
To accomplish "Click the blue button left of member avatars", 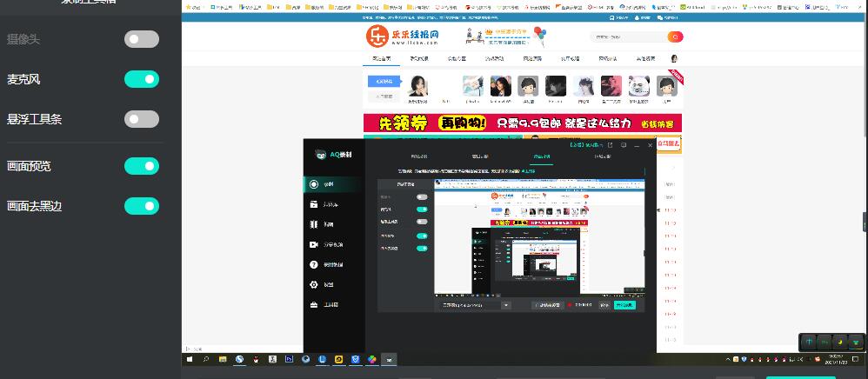I will click(384, 82).
